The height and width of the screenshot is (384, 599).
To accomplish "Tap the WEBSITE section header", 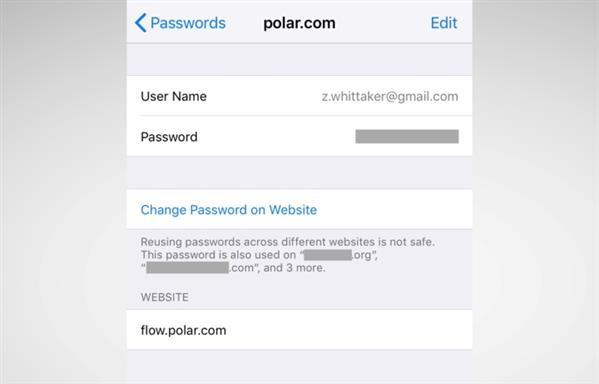I will [164, 297].
